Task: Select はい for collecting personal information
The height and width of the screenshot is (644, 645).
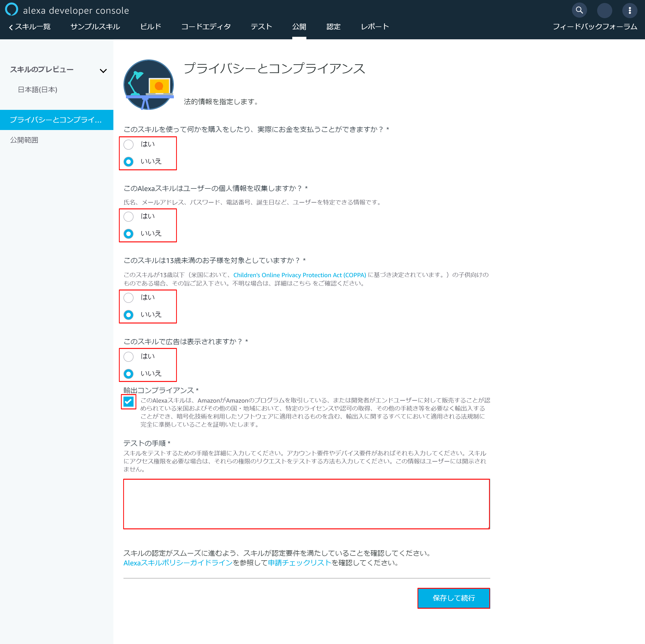Action: 128,217
